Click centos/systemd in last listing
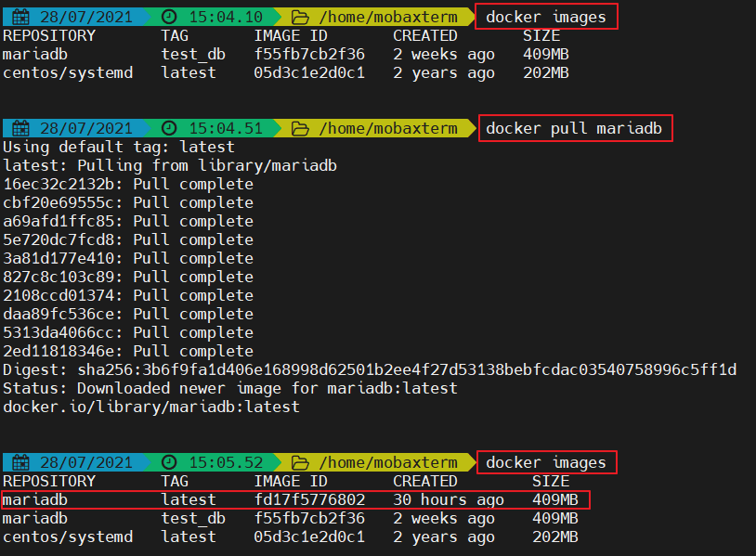 pyautogui.click(x=68, y=537)
